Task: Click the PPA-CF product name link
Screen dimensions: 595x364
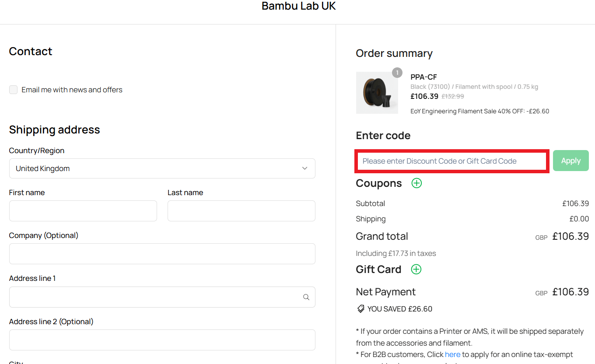Action: pyautogui.click(x=423, y=77)
